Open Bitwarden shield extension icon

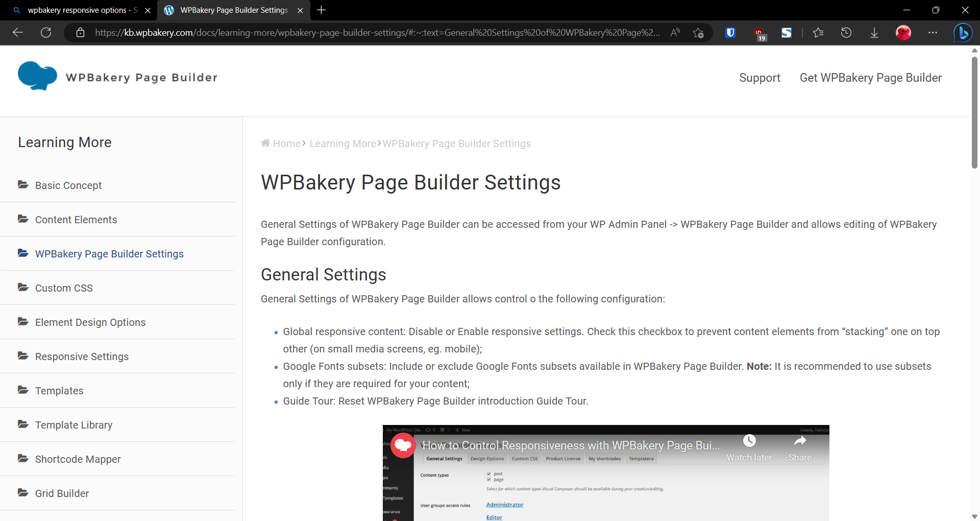730,33
